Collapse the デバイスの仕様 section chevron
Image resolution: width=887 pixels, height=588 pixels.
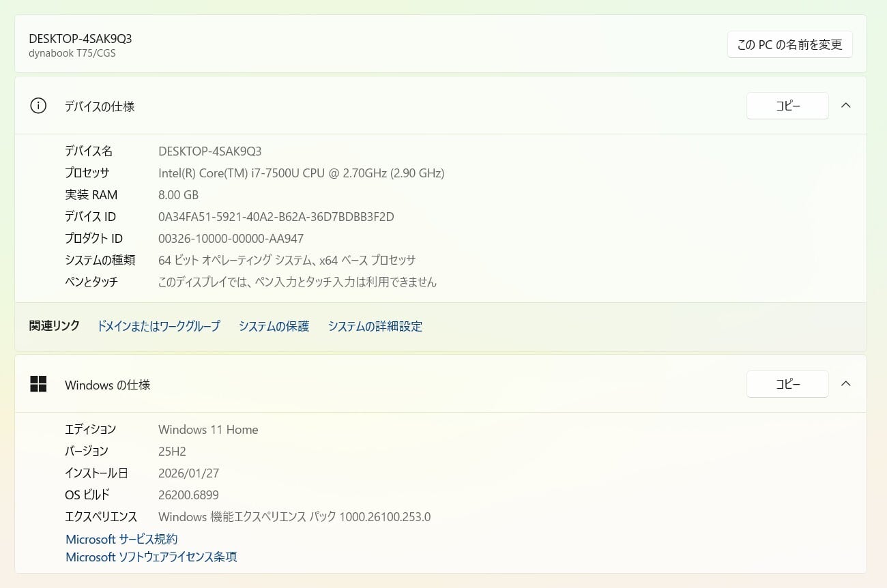pyautogui.click(x=846, y=106)
